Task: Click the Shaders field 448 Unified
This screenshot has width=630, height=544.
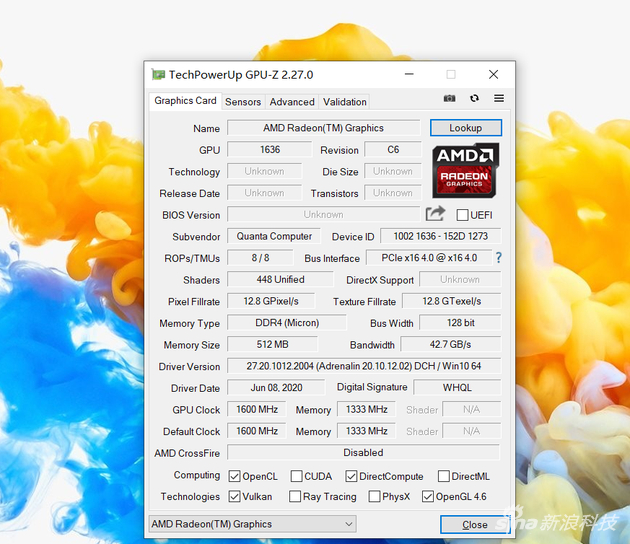Action: 280,279
